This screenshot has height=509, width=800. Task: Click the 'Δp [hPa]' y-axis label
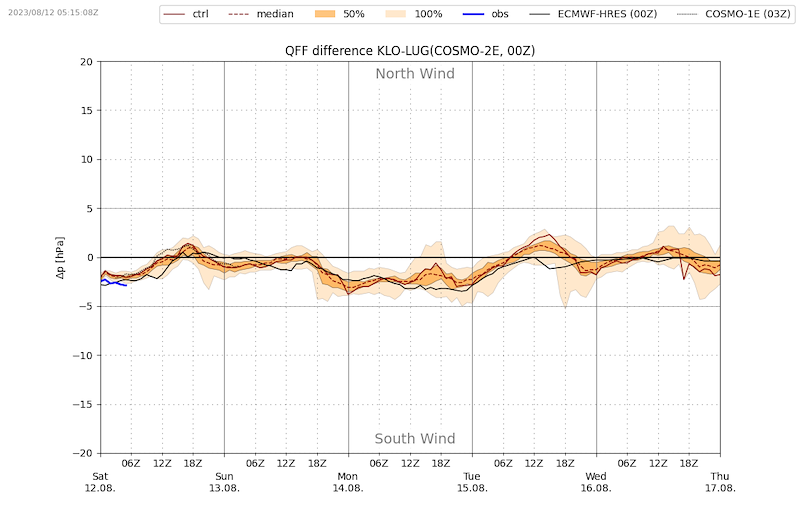pos(60,258)
